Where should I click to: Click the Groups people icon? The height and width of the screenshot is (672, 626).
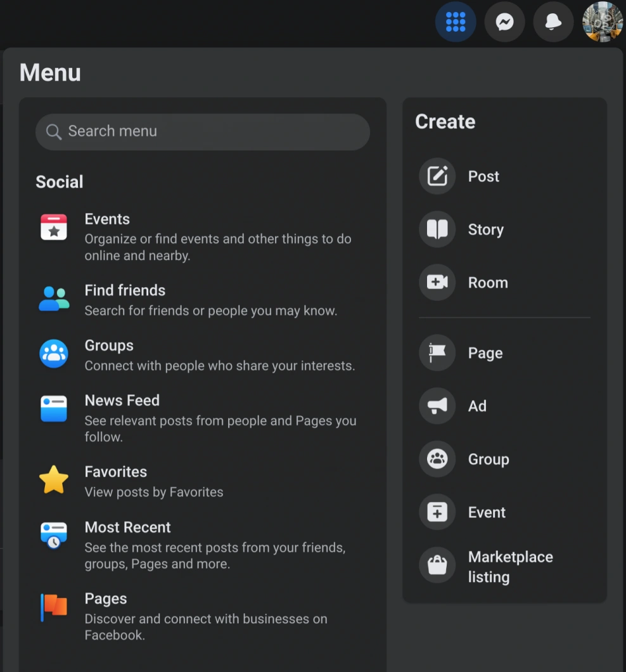[54, 354]
